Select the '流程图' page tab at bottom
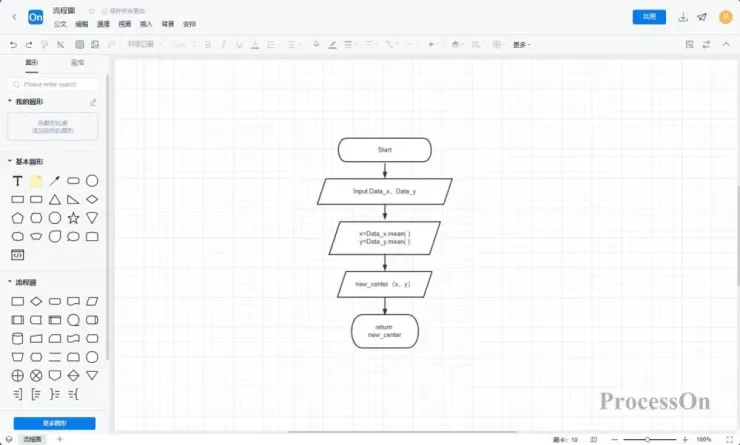Screen dimensions: 740x445 click(32, 439)
